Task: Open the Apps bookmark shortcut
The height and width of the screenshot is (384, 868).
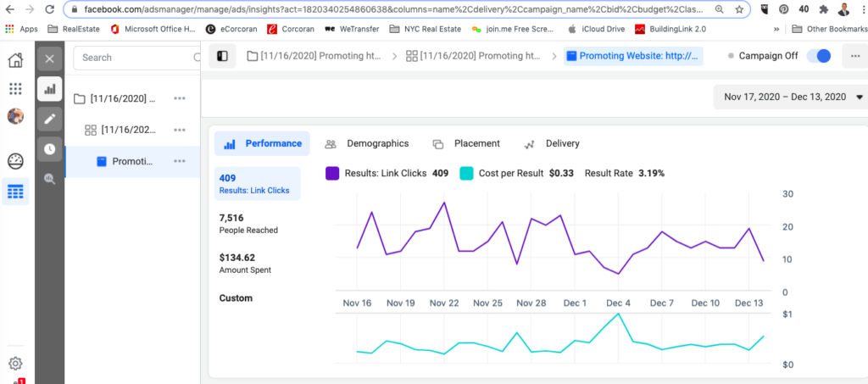Action: click(21, 29)
